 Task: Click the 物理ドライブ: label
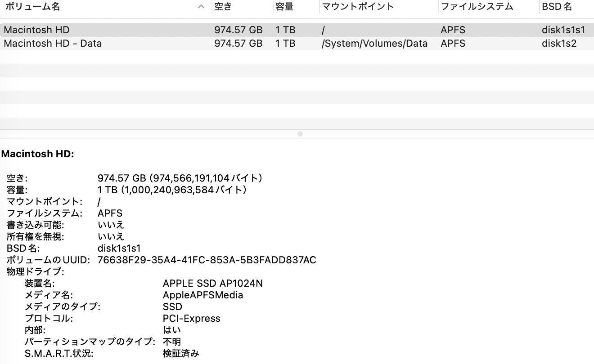click(x=36, y=272)
